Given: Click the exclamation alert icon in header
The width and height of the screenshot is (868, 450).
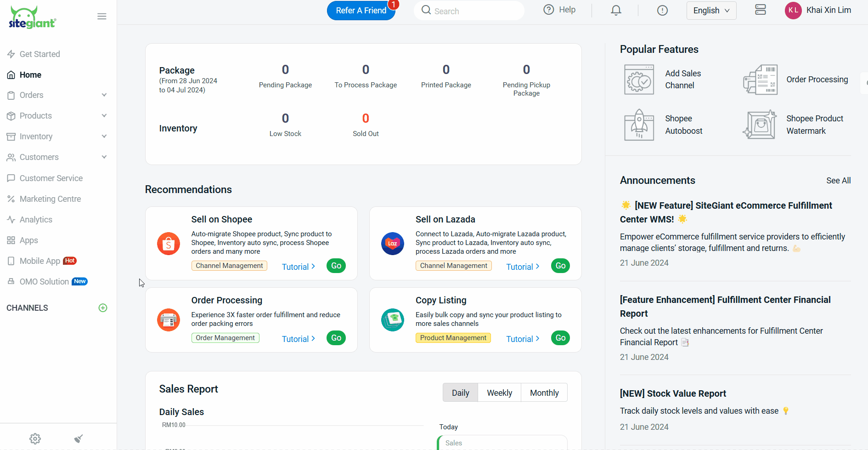Looking at the screenshot, I should click(662, 10).
